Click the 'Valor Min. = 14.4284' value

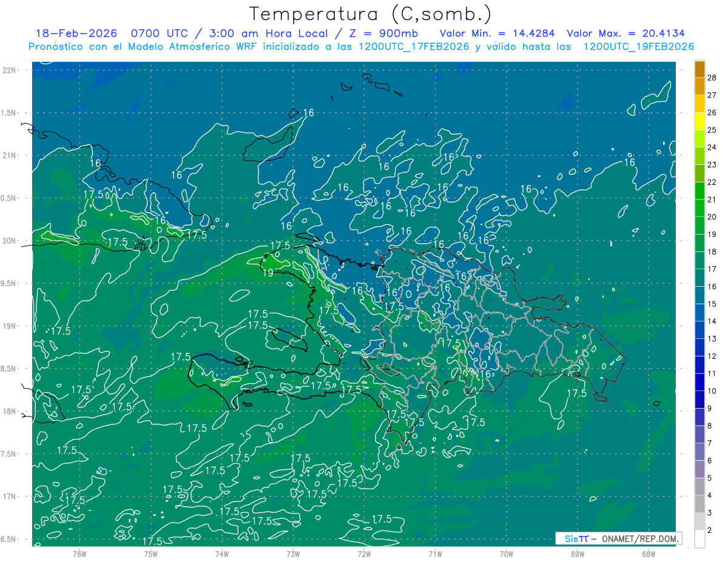click(498, 33)
